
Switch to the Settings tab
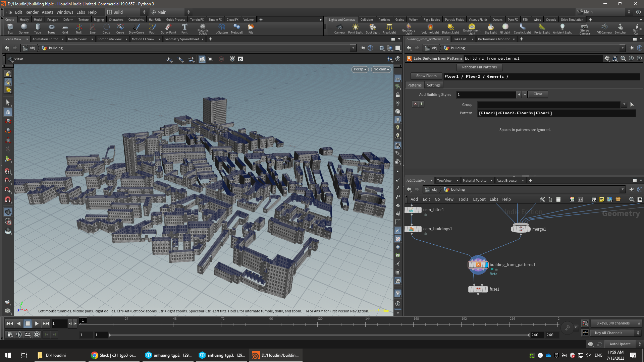pyautogui.click(x=433, y=85)
